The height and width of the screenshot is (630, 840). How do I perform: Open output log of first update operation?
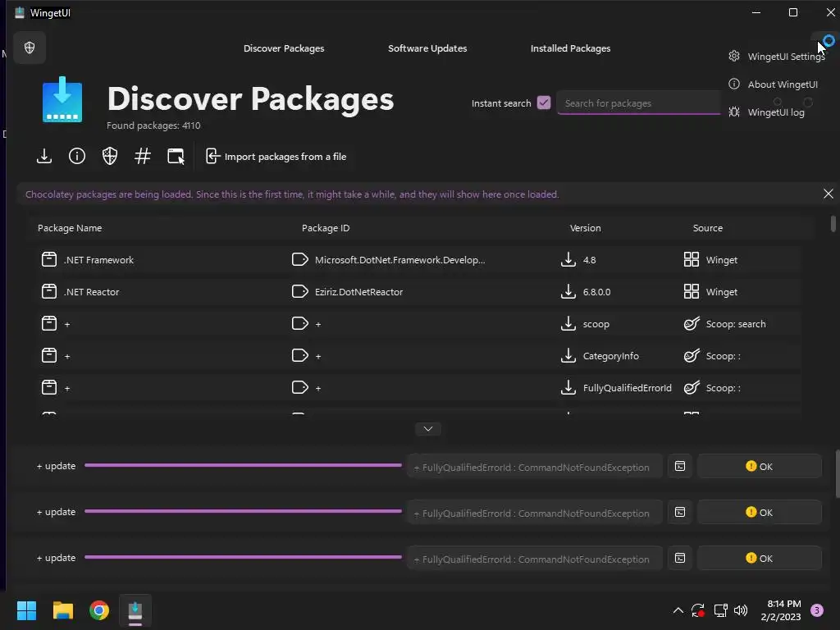pos(679,466)
